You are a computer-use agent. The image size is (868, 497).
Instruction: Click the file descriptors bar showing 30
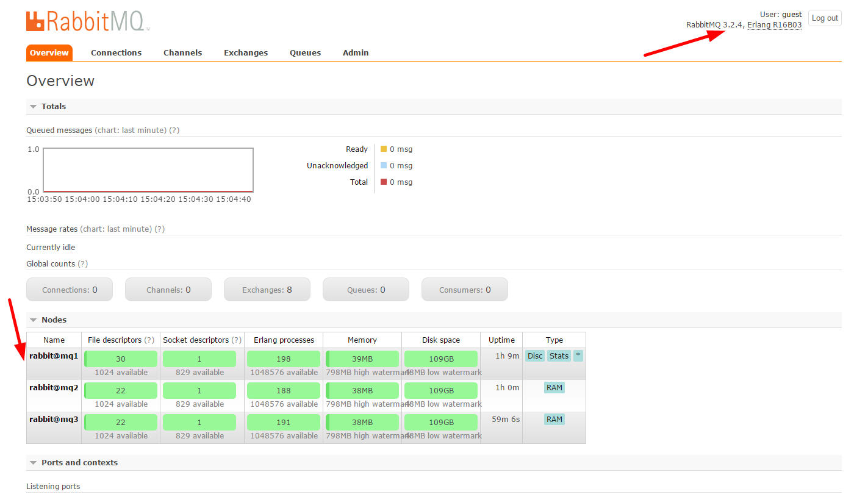(121, 359)
